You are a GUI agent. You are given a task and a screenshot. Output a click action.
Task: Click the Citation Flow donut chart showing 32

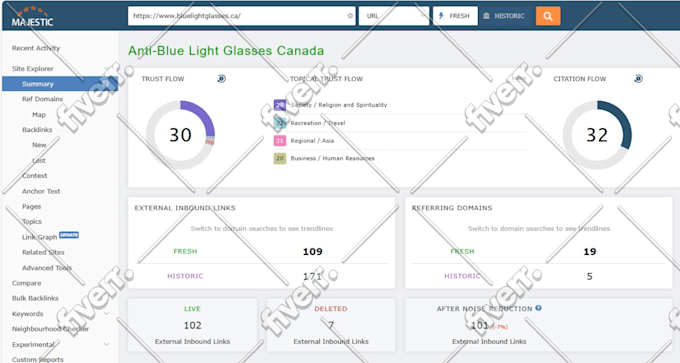(x=597, y=135)
